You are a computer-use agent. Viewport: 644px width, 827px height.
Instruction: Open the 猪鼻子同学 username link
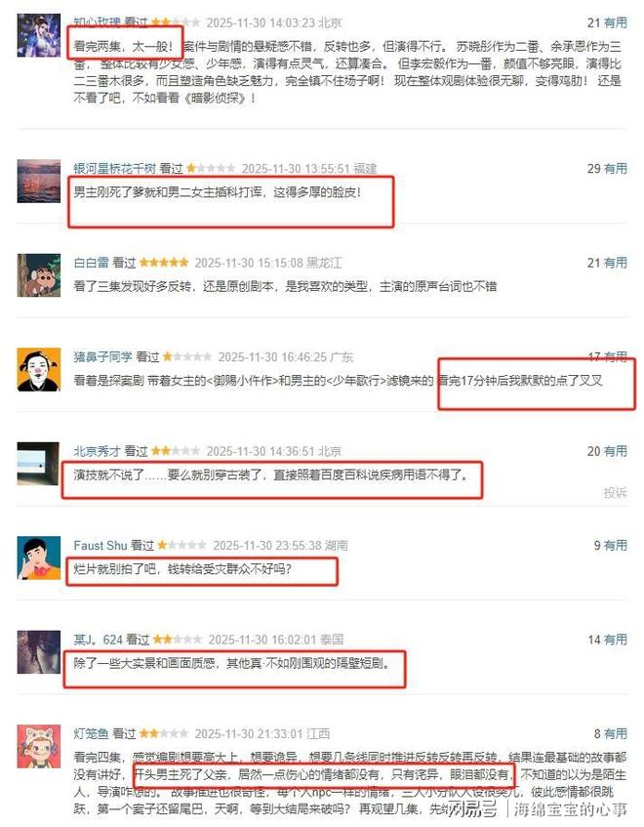point(103,357)
